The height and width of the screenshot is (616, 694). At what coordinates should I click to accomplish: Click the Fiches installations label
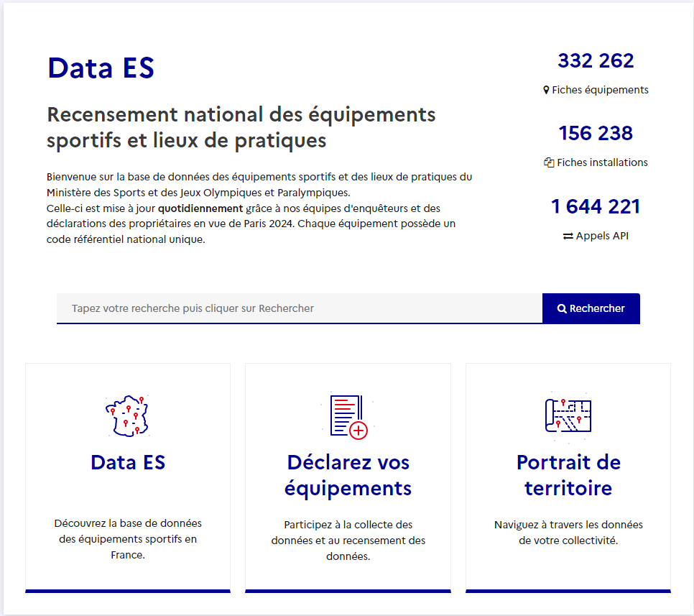tap(602, 162)
